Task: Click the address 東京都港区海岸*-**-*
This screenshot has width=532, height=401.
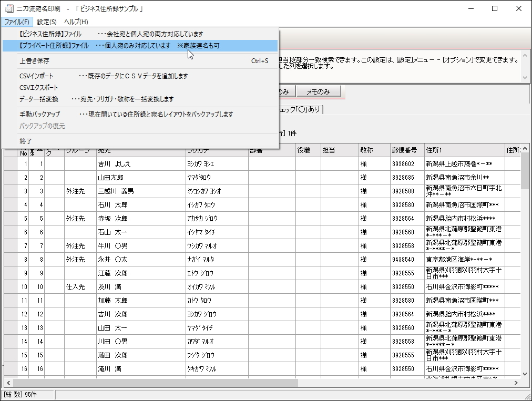Action: (465, 260)
